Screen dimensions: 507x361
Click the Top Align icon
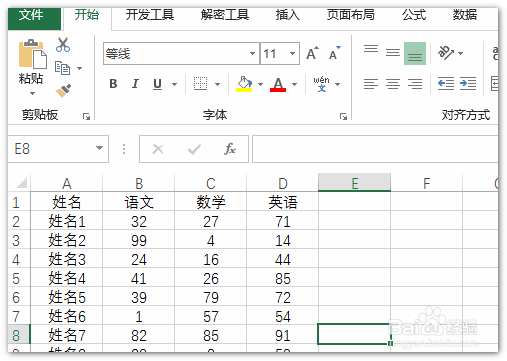(371, 50)
